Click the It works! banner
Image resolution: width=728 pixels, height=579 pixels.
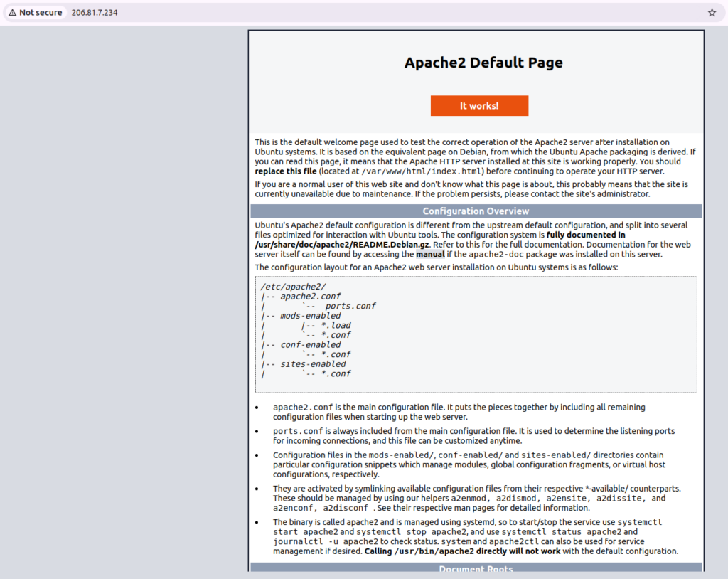[479, 106]
